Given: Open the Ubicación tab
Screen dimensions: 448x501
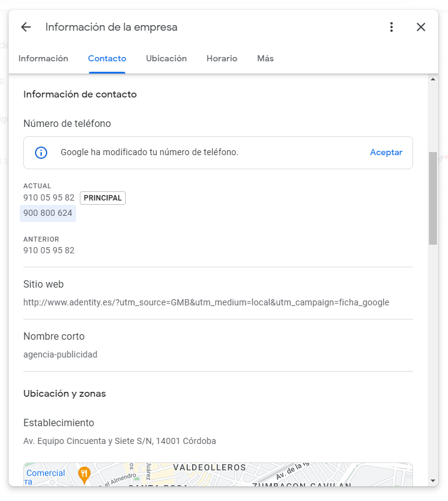Looking at the screenshot, I should (166, 59).
